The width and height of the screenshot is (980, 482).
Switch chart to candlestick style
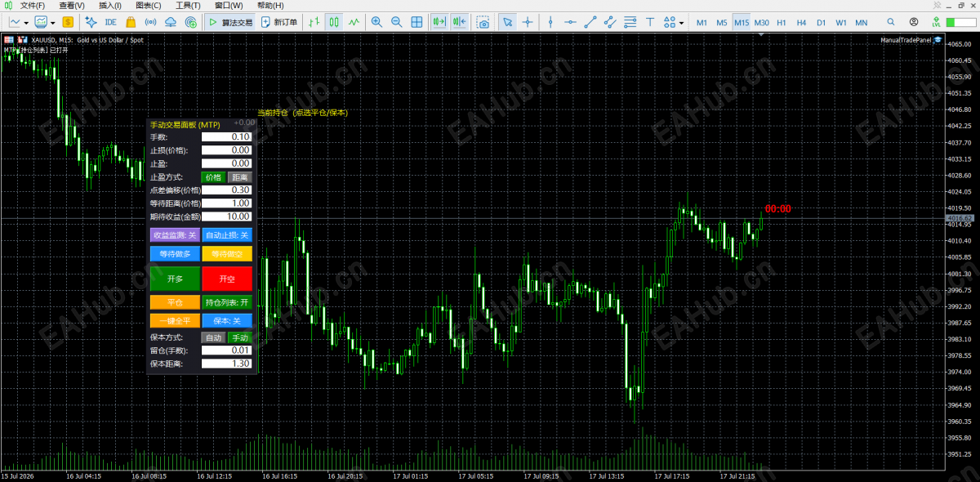tap(333, 22)
